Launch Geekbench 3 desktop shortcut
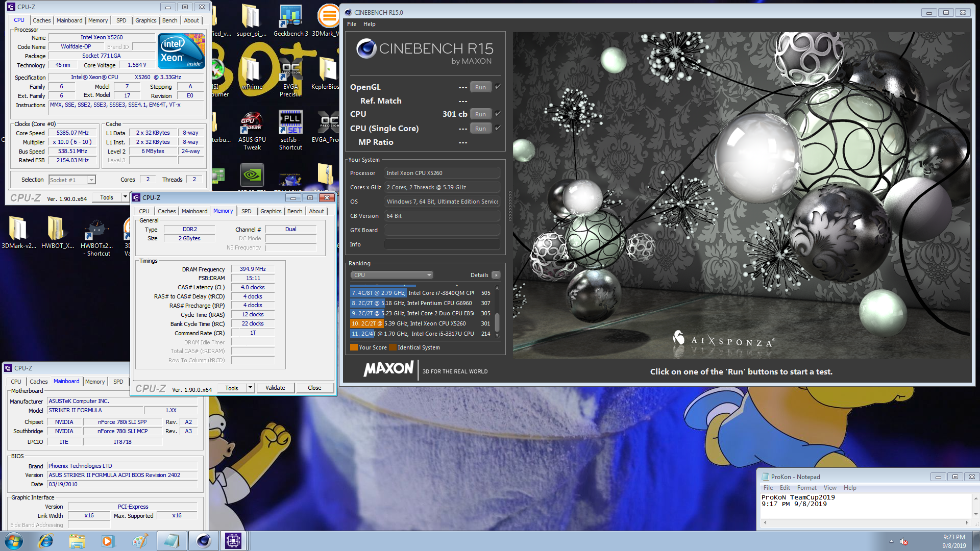The width and height of the screenshot is (980, 551). click(290, 20)
